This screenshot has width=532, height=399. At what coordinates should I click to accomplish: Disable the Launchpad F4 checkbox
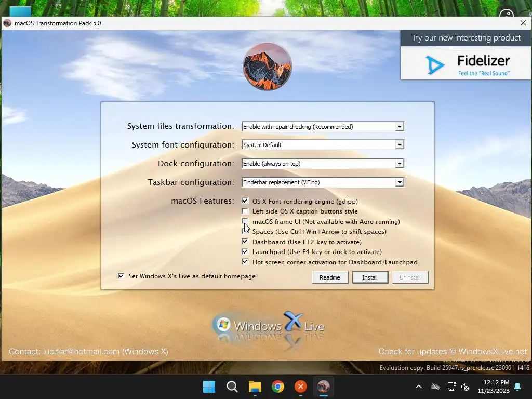245,252
